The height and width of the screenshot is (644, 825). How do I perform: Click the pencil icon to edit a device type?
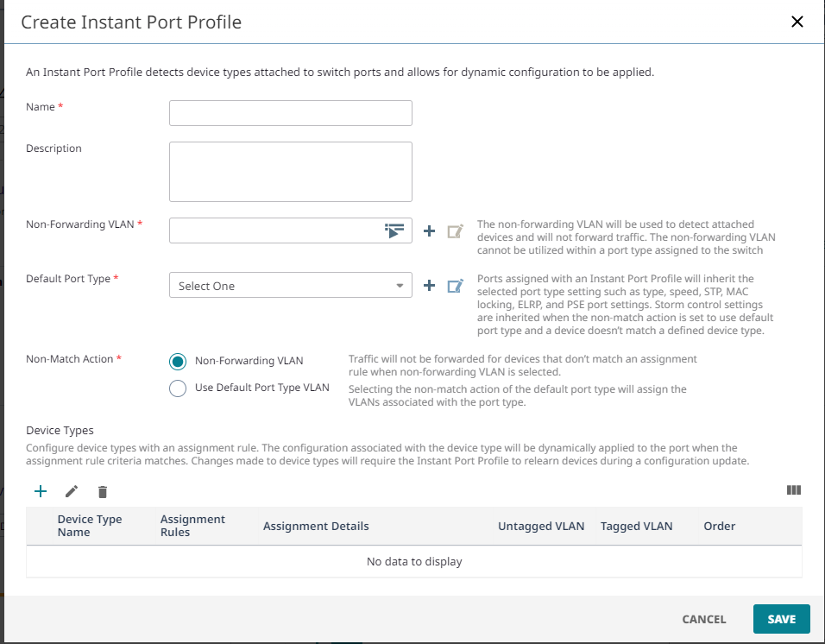click(x=72, y=491)
